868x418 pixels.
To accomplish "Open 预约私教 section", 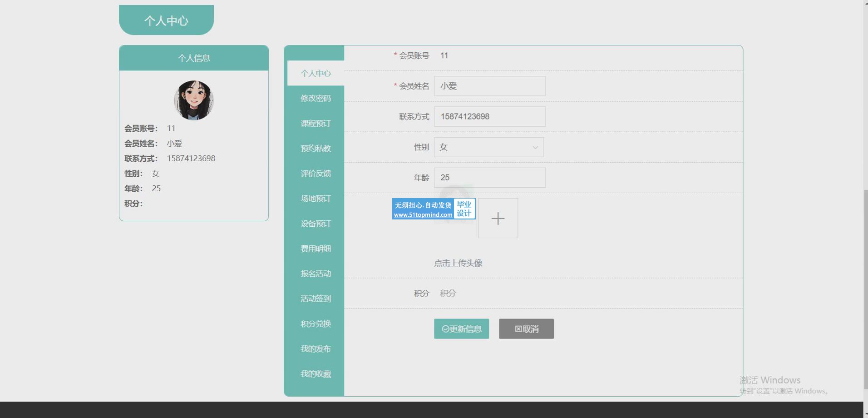I will (316, 149).
